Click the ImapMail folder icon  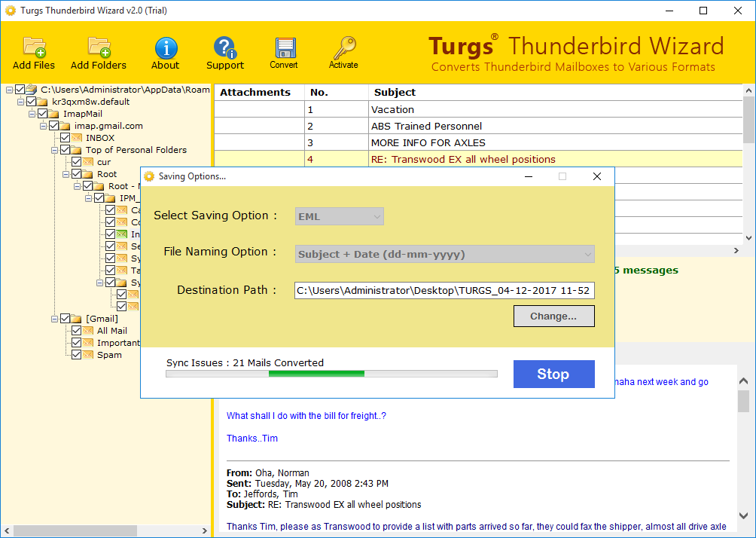pos(54,114)
